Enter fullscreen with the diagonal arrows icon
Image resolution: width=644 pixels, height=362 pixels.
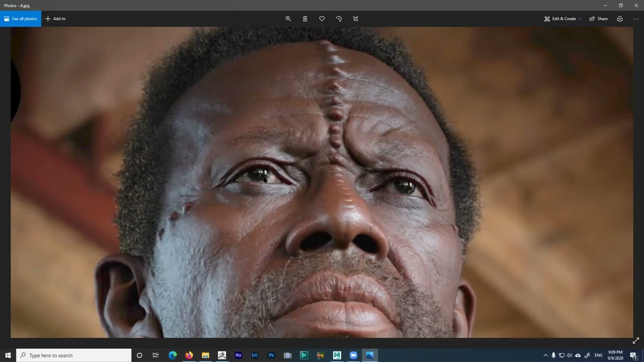[636, 340]
